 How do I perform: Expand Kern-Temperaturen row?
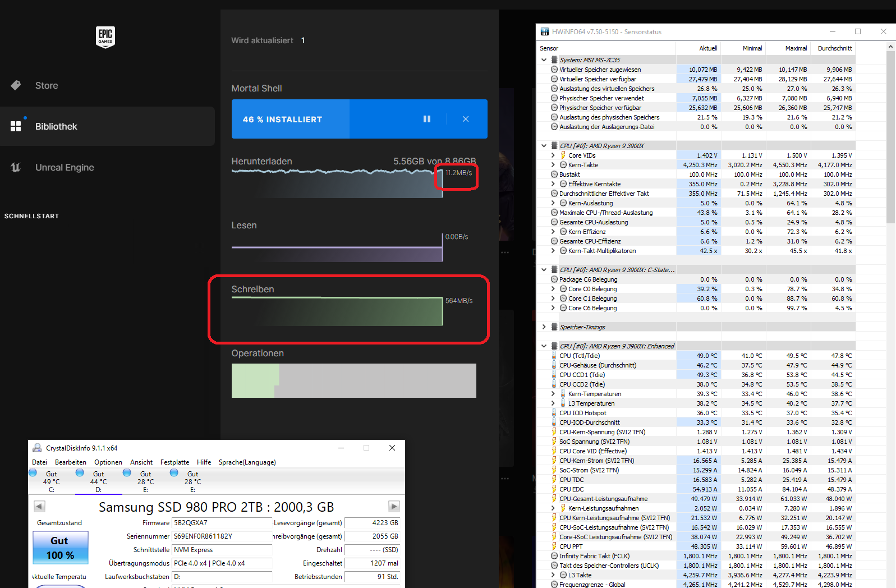[553, 394]
